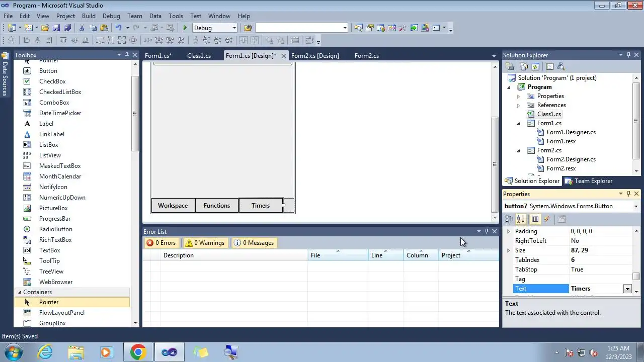Switch Properties to Categorized view
Image resolution: width=644 pixels, height=362 pixels.
pyautogui.click(x=509, y=219)
